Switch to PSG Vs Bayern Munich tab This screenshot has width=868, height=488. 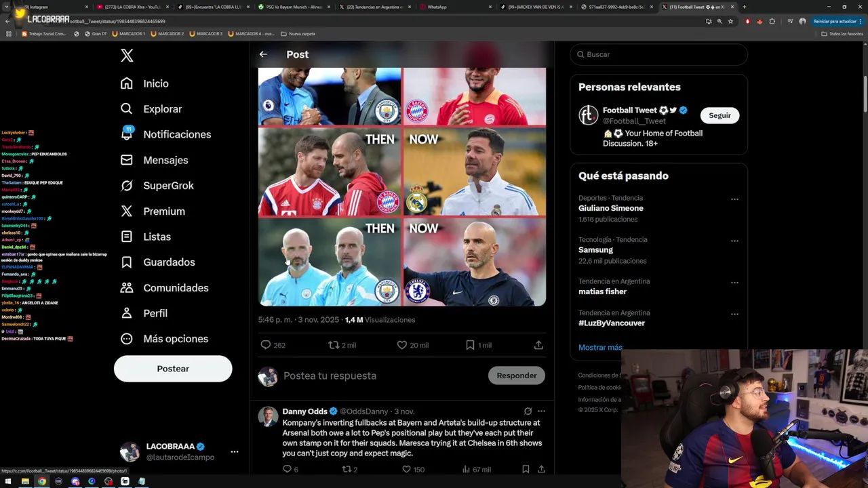coord(293,7)
